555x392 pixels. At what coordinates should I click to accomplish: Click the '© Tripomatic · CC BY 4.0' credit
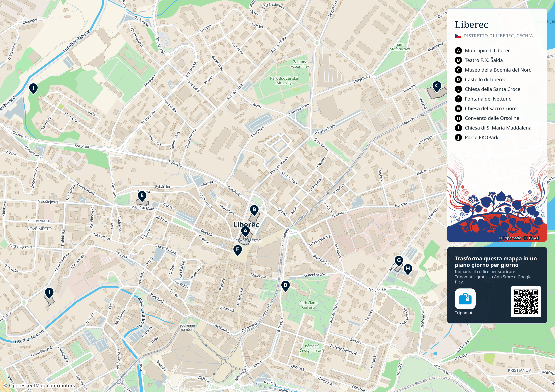pos(519,238)
